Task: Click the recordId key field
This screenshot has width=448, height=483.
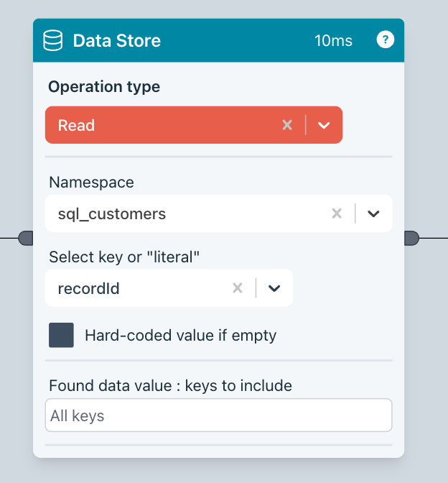Action: [136, 288]
